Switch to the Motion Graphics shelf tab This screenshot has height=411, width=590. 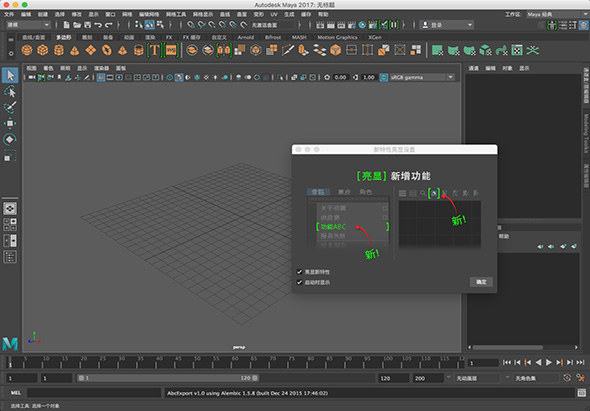tap(337, 37)
